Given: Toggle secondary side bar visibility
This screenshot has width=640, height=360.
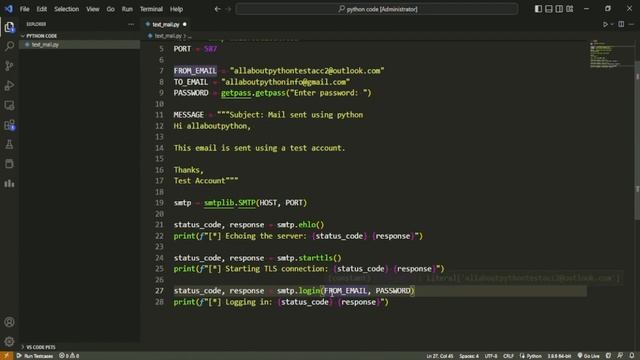Looking at the screenshot, I should [559, 9].
